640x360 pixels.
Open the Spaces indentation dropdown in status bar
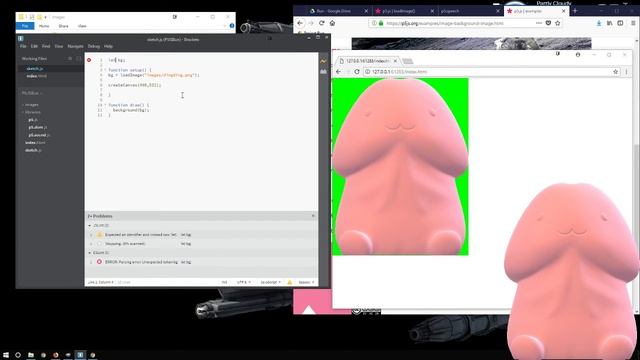(306, 282)
